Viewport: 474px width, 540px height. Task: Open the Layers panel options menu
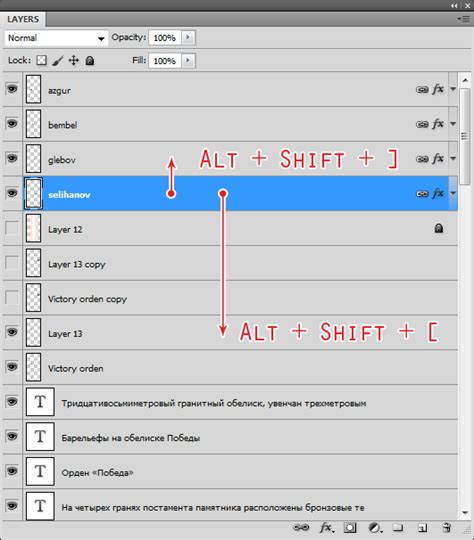click(464, 19)
